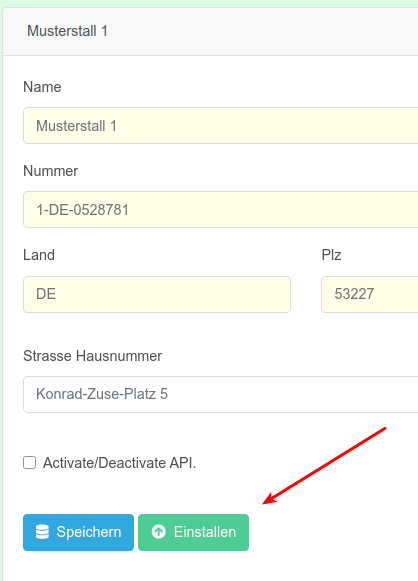Click the Strasse Hausnummer label
The height and width of the screenshot is (581, 418).
93,356
